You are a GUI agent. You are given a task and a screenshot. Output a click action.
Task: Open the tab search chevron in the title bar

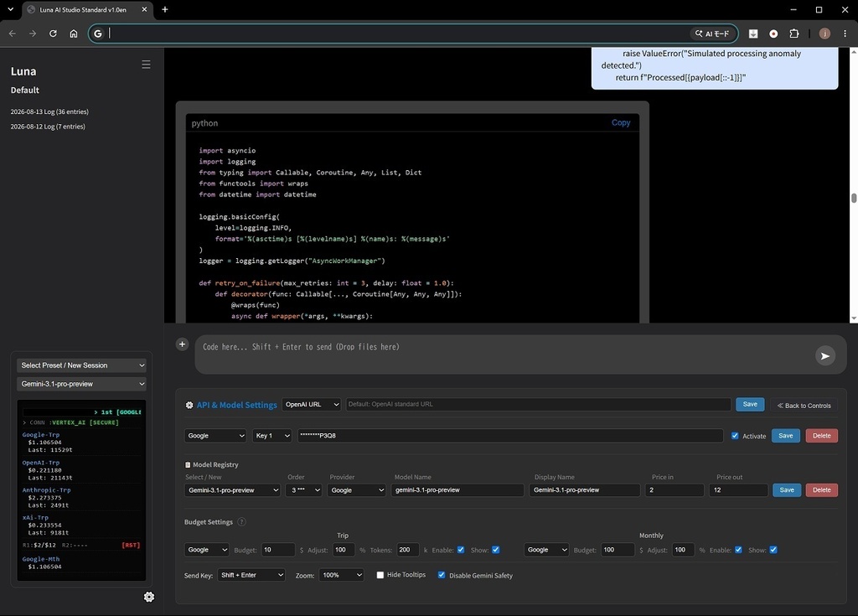10,9
